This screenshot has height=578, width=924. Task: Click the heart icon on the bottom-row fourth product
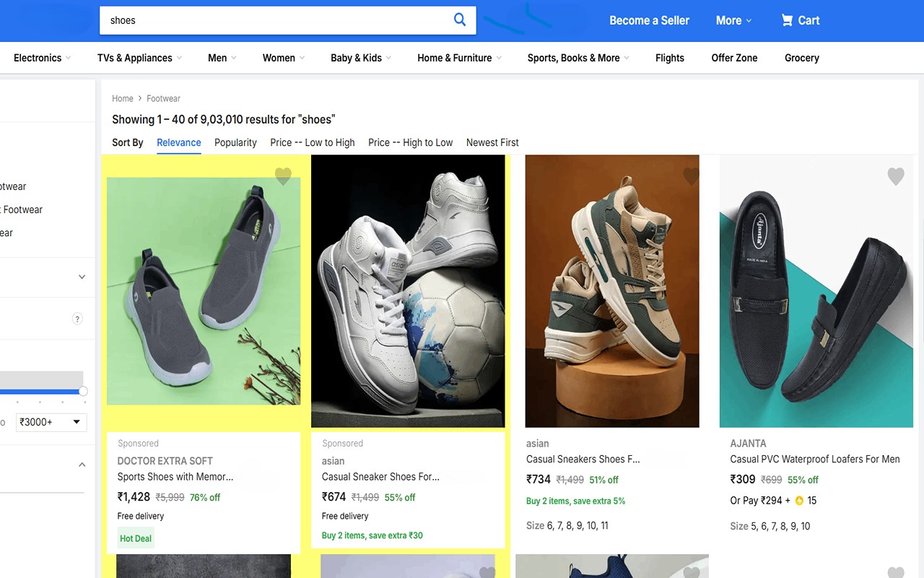[x=895, y=572]
